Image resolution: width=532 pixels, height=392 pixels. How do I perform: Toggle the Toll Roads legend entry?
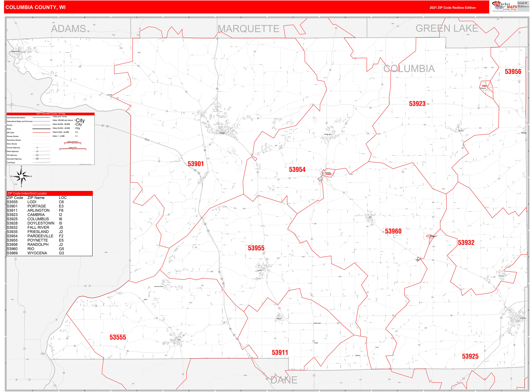11,163
